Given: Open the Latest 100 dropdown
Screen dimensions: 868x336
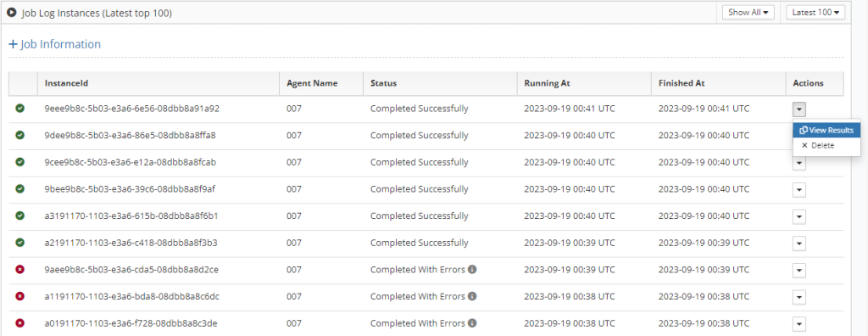Looking at the screenshot, I should point(815,12).
